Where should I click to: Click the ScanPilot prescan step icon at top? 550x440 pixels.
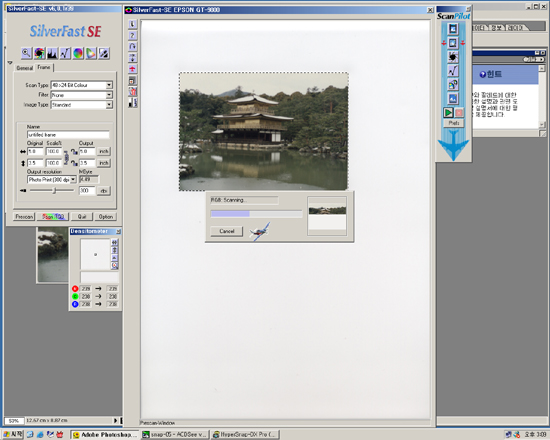453,29
